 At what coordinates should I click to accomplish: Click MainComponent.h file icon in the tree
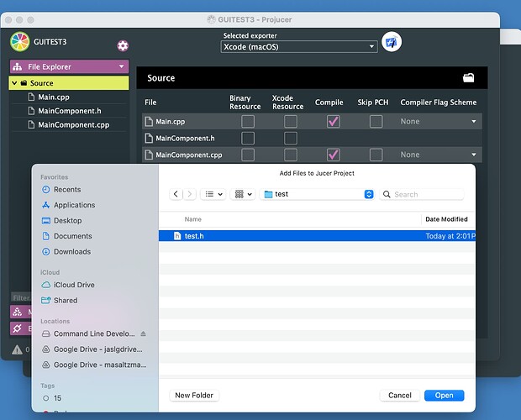pos(31,111)
